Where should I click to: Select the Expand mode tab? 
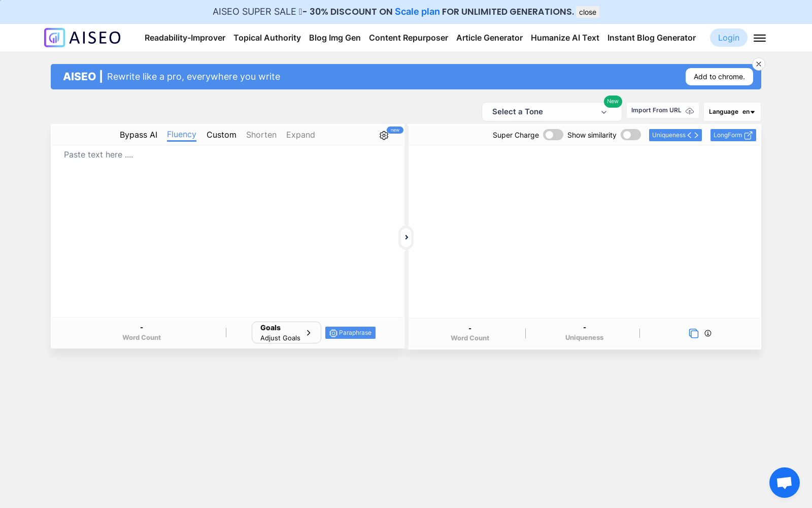tap(300, 135)
